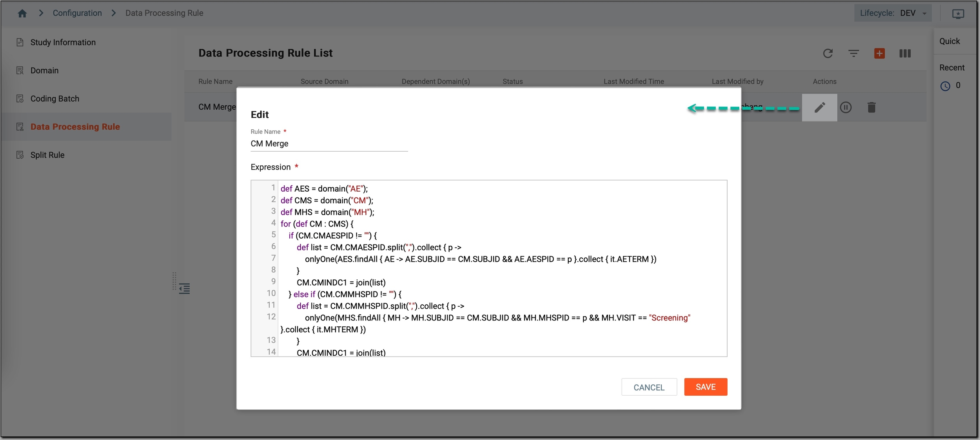The width and height of the screenshot is (980, 440).
Task: Click Last Modified by column header
Action: click(737, 81)
